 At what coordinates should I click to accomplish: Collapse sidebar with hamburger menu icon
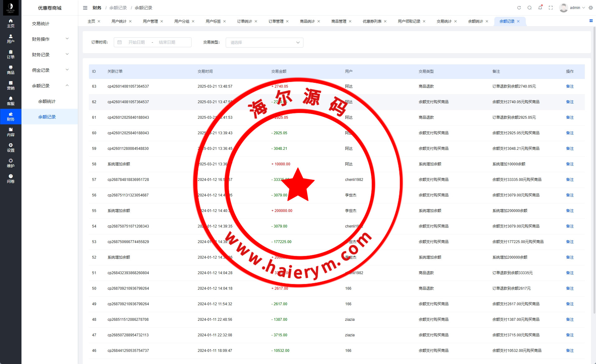[85, 8]
